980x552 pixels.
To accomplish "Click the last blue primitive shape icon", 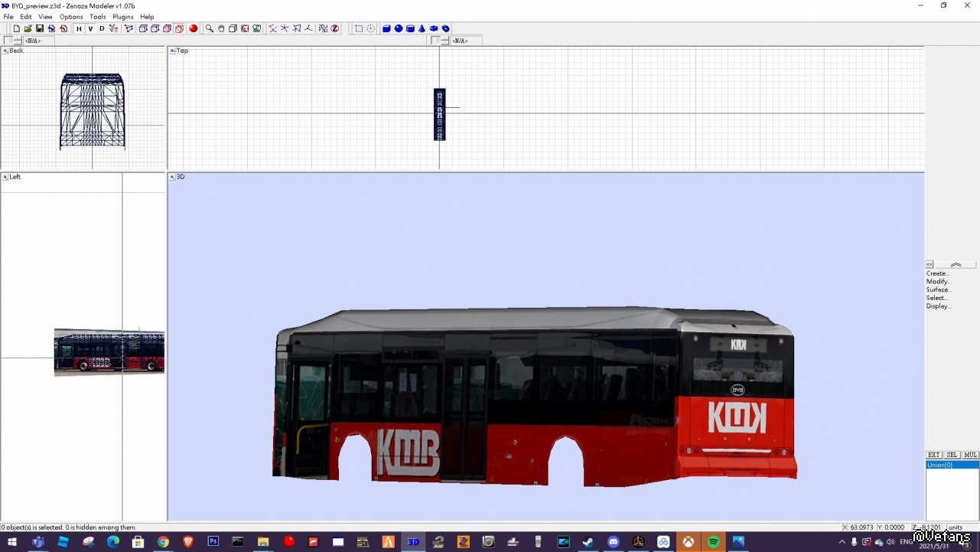I will (x=445, y=28).
